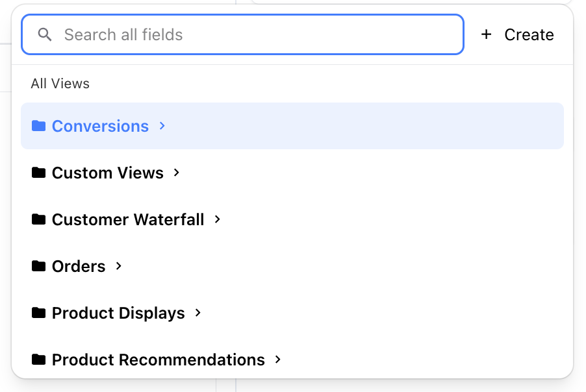Click the Custom Views folder icon
Viewport: 586px width, 392px height.
point(39,173)
